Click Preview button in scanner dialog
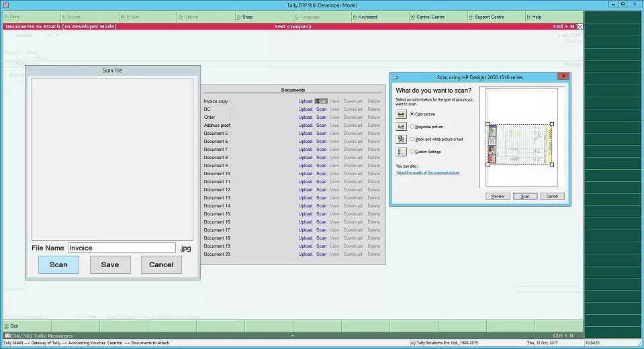The width and height of the screenshot is (644, 349). (498, 196)
